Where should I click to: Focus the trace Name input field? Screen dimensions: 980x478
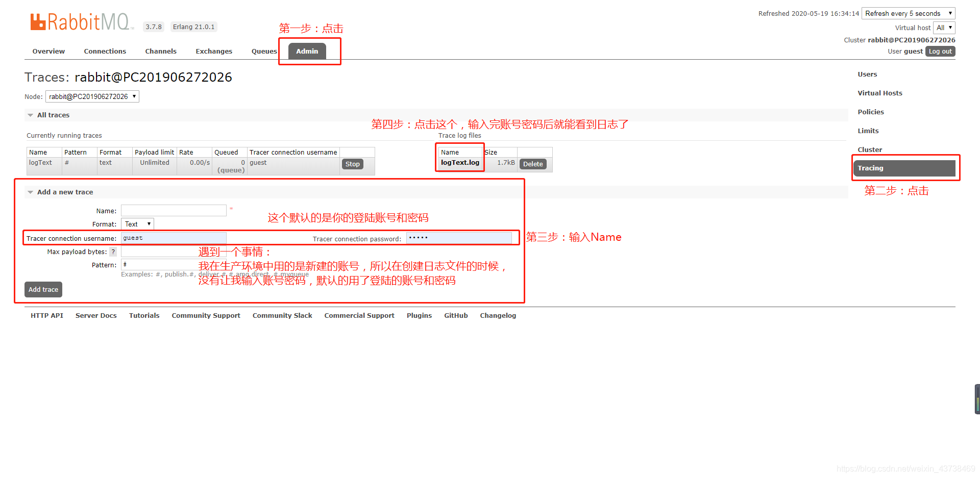click(174, 211)
